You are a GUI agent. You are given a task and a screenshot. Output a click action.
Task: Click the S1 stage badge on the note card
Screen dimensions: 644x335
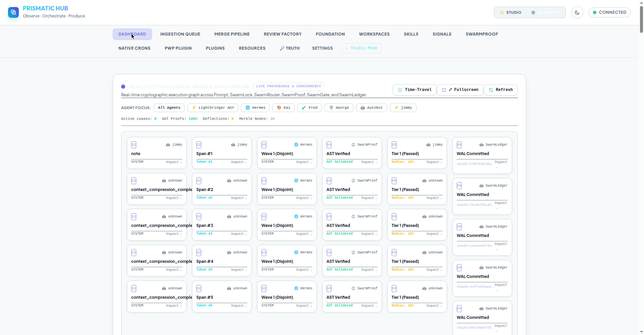point(134,145)
